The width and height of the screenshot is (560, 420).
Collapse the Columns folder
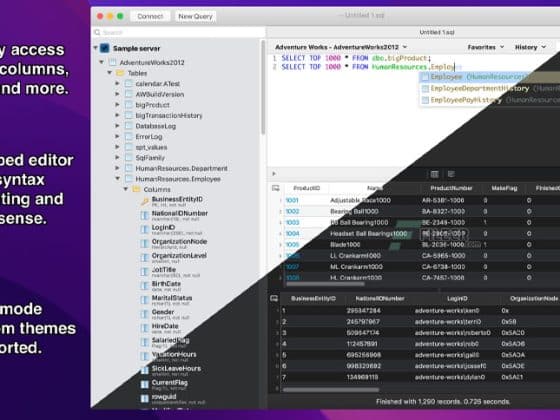pyautogui.click(x=125, y=189)
